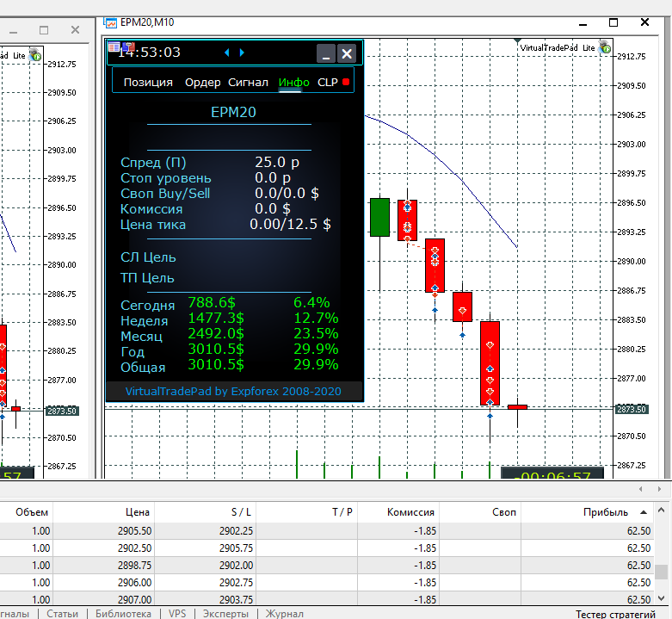Select the row with price 2905.50
Image resolution: width=672 pixels, height=619 pixels.
click(327, 530)
